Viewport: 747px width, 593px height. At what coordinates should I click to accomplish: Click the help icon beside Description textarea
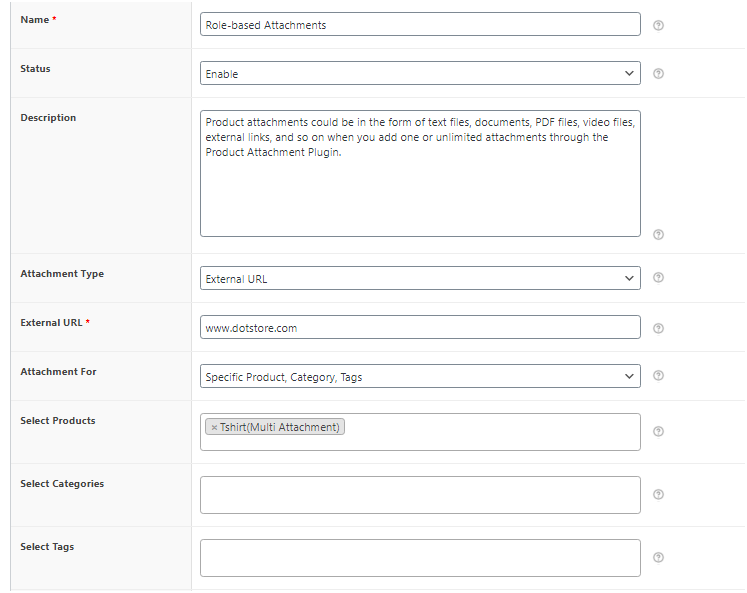point(658,235)
